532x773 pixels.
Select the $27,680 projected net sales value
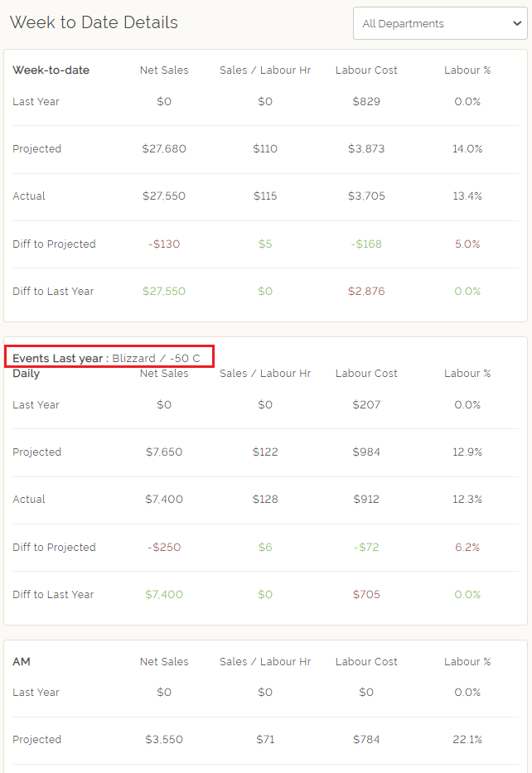click(x=164, y=149)
